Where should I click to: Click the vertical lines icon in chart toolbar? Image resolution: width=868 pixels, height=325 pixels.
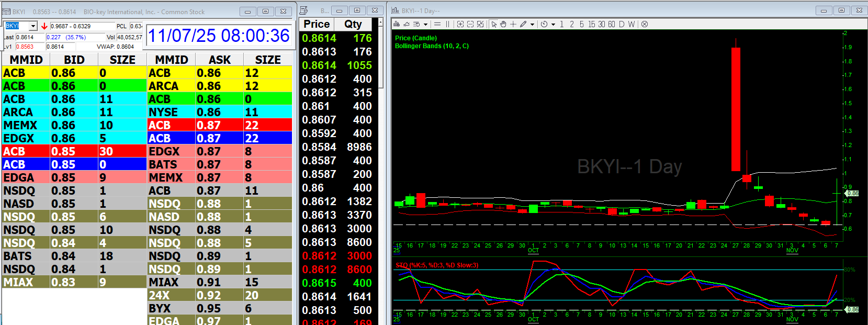[447, 24]
